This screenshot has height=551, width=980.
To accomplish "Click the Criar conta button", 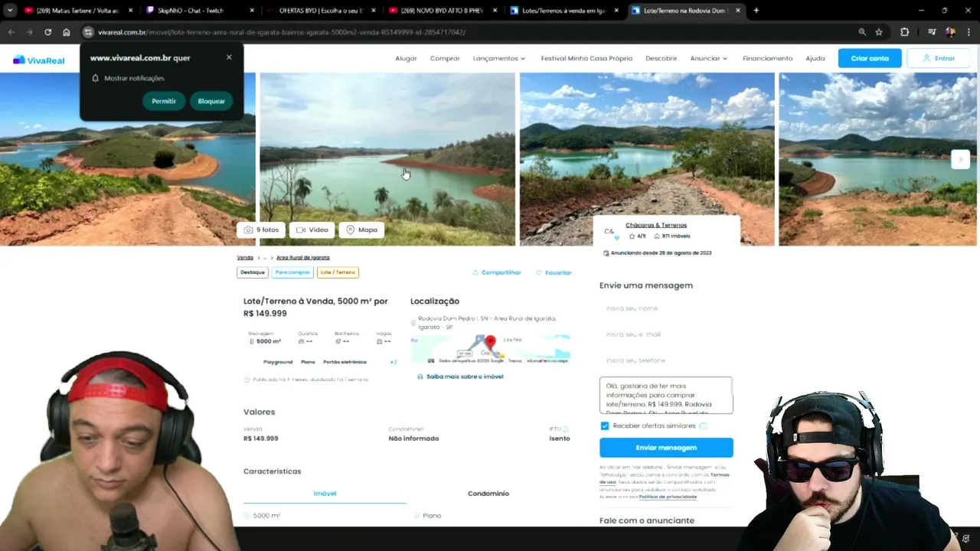I will [x=870, y=58].
